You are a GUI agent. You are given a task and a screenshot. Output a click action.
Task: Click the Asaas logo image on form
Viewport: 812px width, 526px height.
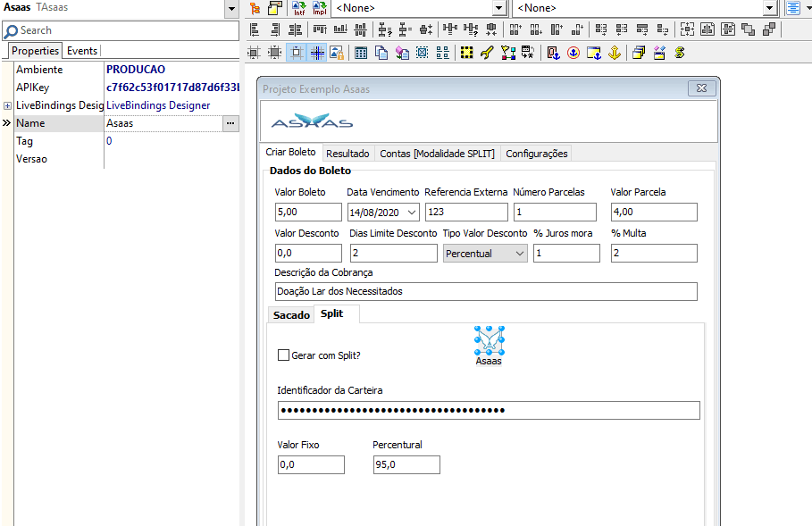coord(312,122)
